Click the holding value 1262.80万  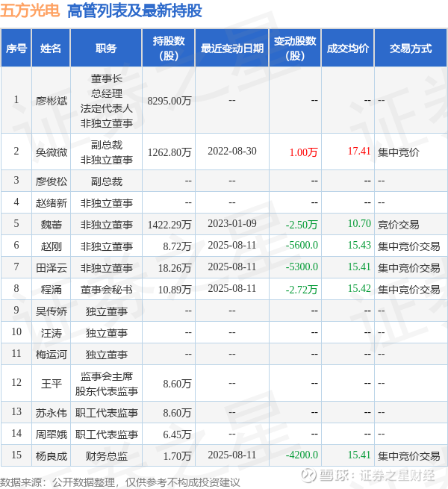(169, 152)
